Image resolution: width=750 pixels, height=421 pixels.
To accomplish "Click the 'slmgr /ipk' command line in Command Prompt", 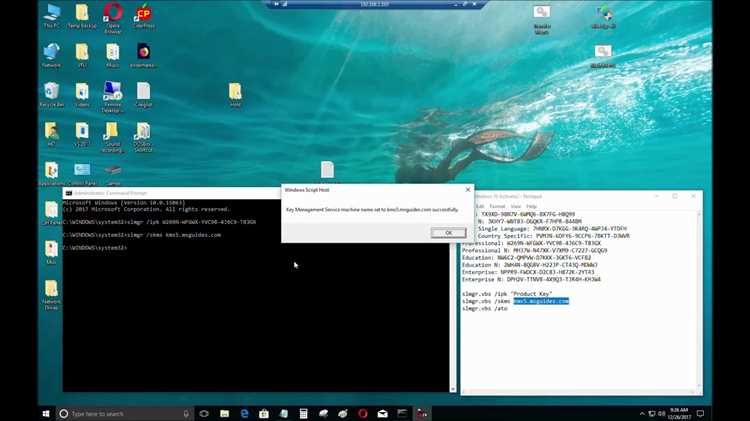I will 159,222.
